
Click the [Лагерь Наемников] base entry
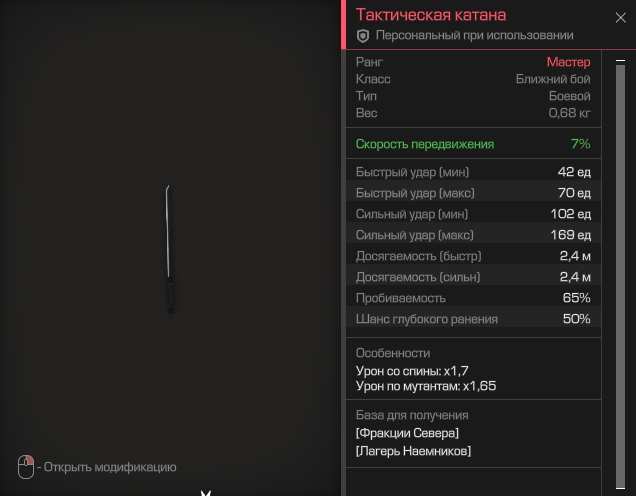pyautogui.click(x=413, y=451)
